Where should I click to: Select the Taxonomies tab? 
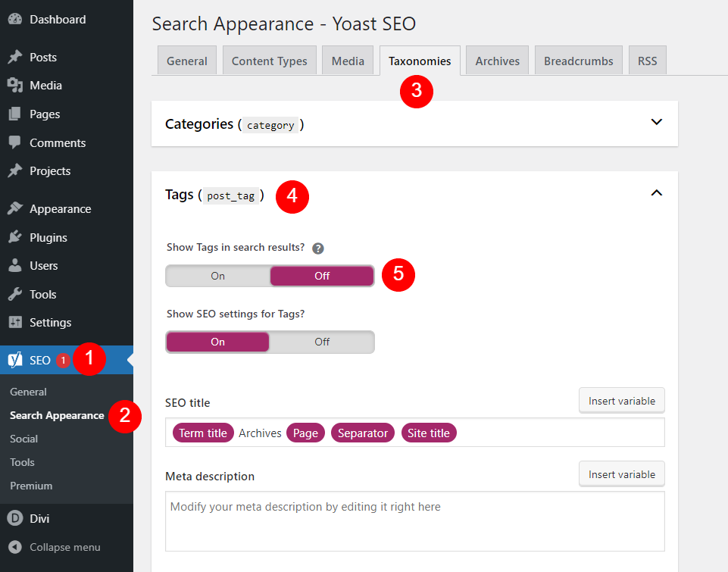click(420, 61)
